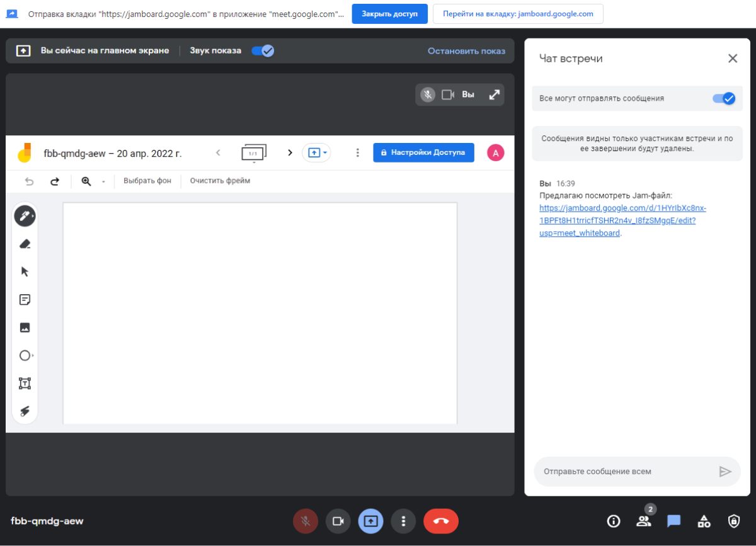Unmute microphone in the bottom bar

coord(306,521)
